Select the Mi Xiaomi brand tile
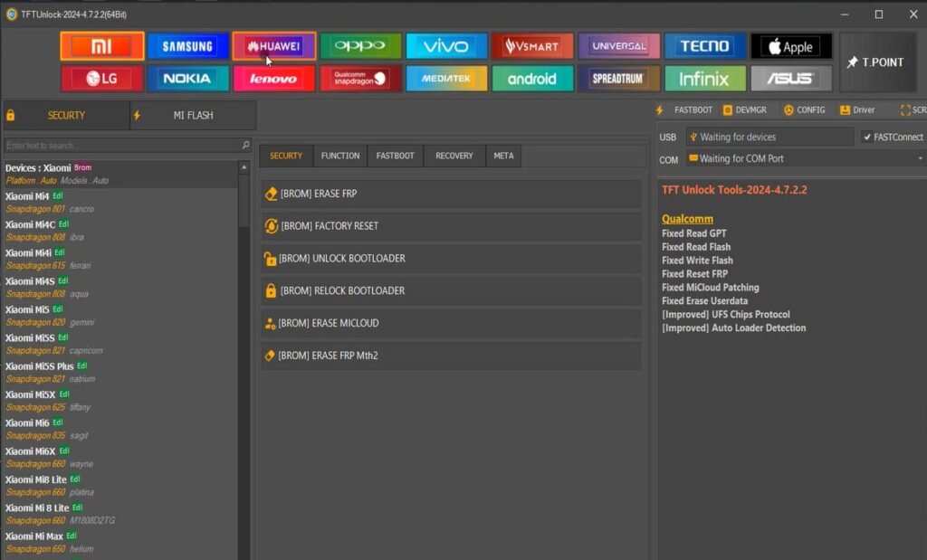 click(x=101, y=46)
